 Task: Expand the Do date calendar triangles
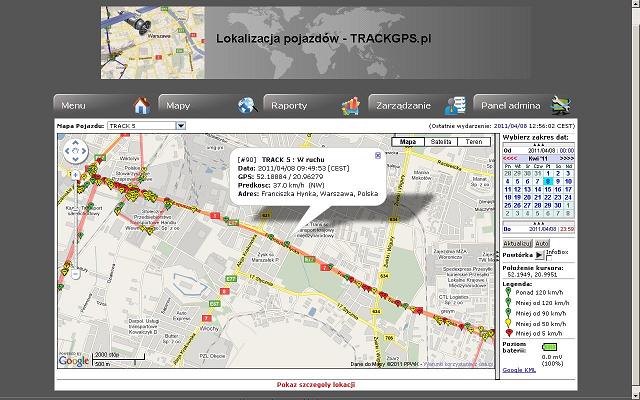point(538,223)
